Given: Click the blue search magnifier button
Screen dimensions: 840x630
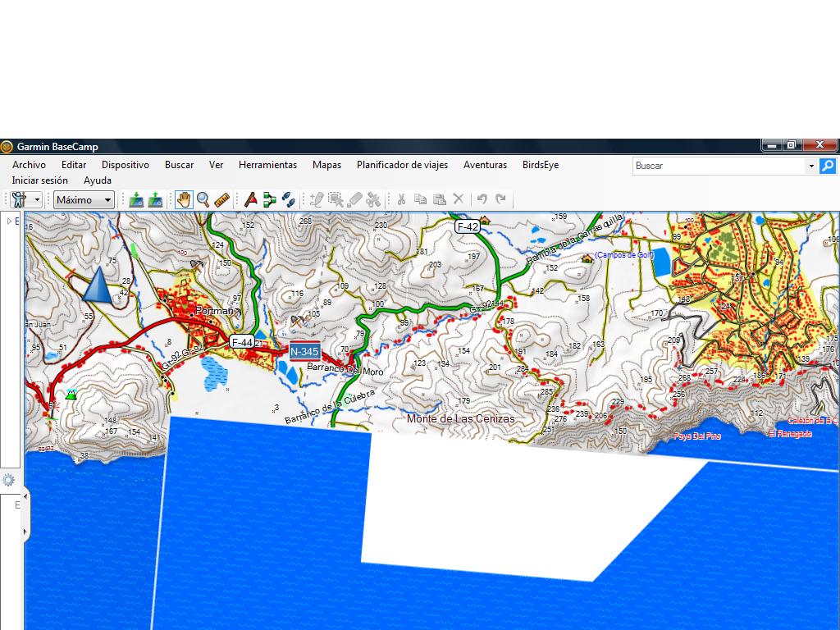Looking at the screenshot, I should (x=827, y=166).
